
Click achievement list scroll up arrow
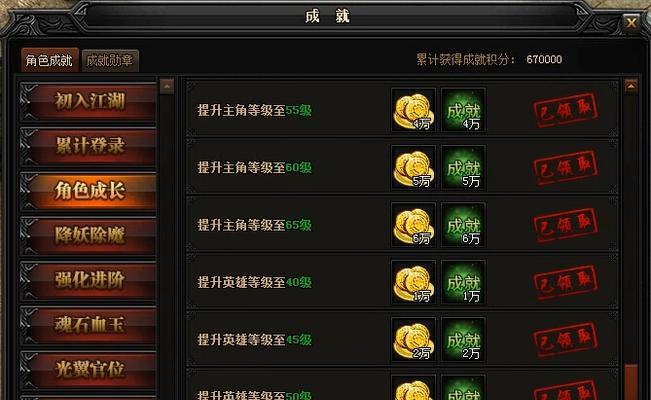pyautogui.click(x=631, y=86)
